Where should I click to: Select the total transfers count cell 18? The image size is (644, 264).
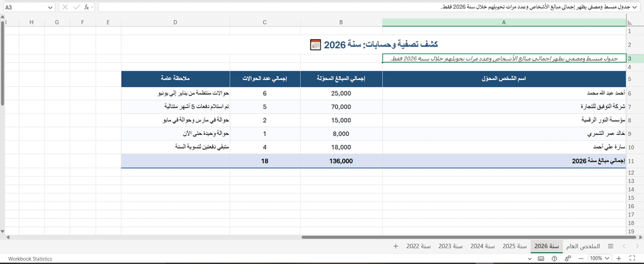click(x=265, y=161)
